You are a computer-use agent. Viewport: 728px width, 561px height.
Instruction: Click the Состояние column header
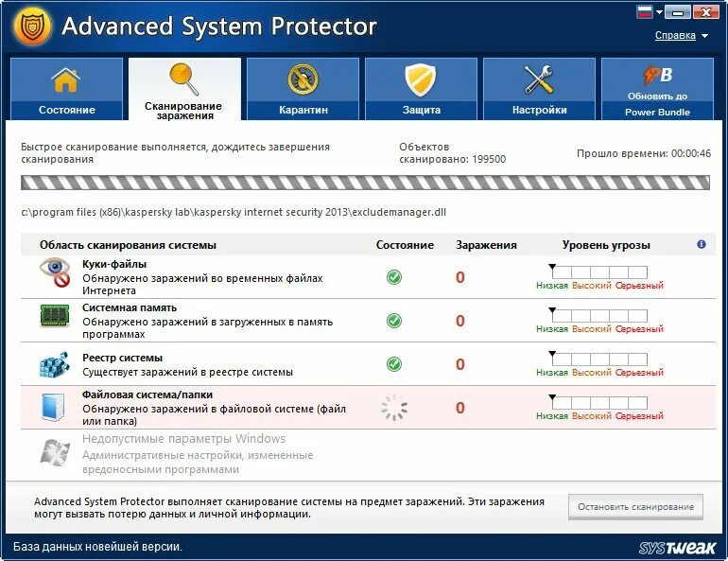coord(405,245)
